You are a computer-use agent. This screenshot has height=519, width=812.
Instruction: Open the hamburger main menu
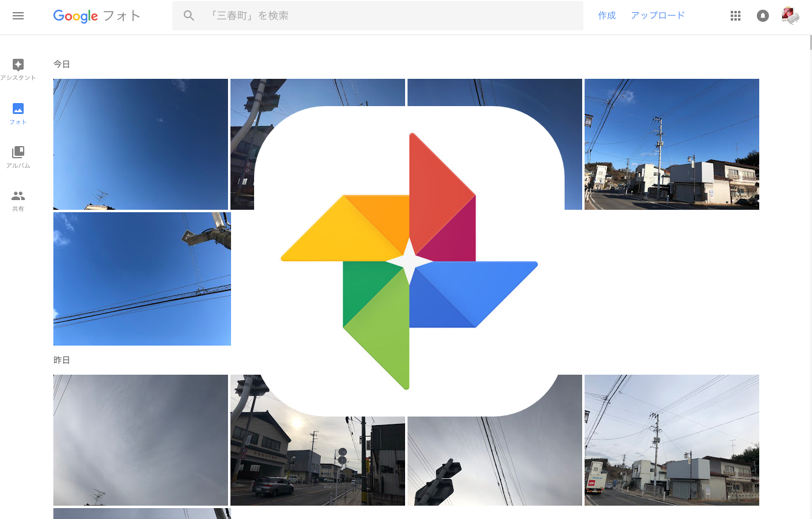pos(18,16)
